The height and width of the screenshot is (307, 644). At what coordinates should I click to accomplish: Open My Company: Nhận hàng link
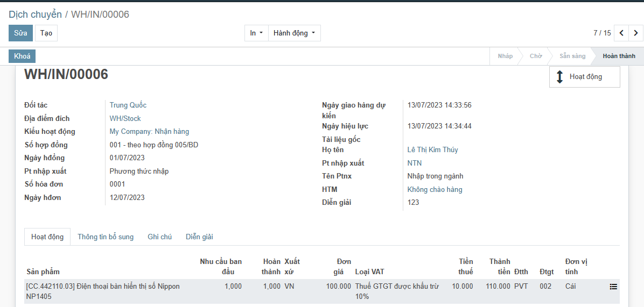click(150, 132)
